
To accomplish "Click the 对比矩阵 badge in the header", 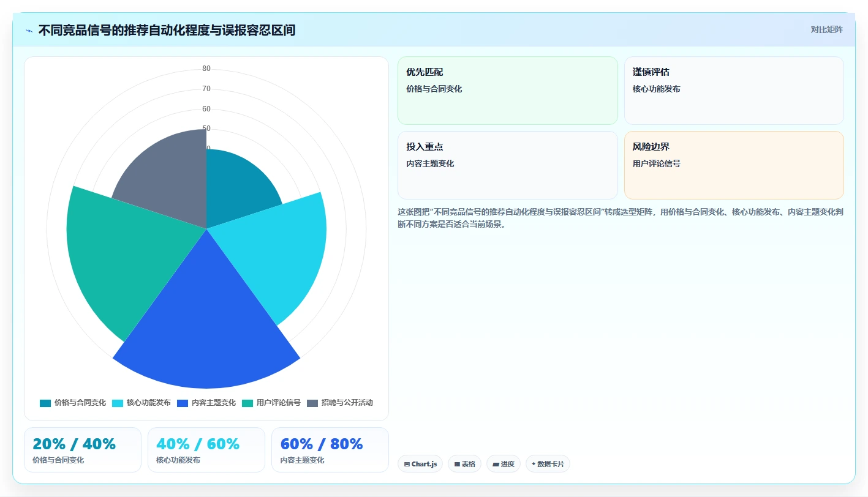I will (826, 29).
